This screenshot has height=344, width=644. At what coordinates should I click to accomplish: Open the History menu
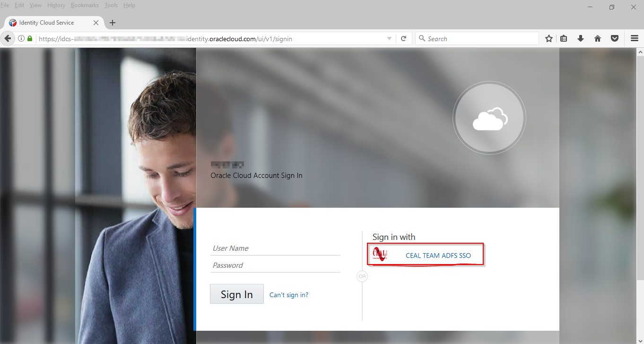click(56, 5)
